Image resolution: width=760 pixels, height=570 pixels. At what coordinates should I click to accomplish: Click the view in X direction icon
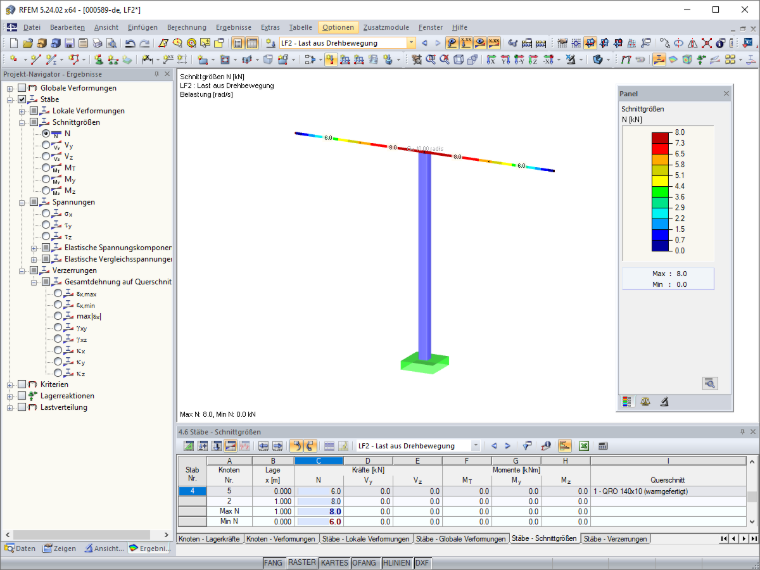coord(491,60)
